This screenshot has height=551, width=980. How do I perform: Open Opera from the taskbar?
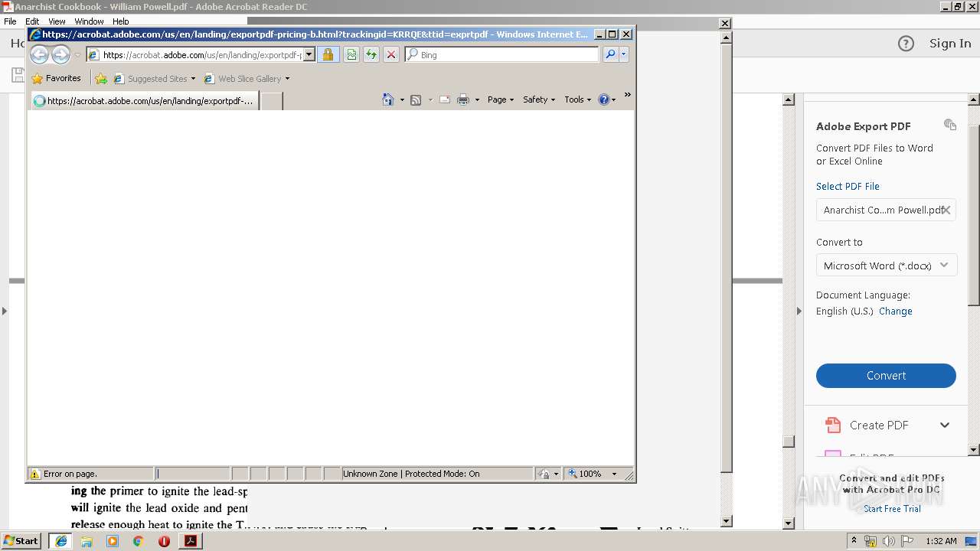(164, 541)
